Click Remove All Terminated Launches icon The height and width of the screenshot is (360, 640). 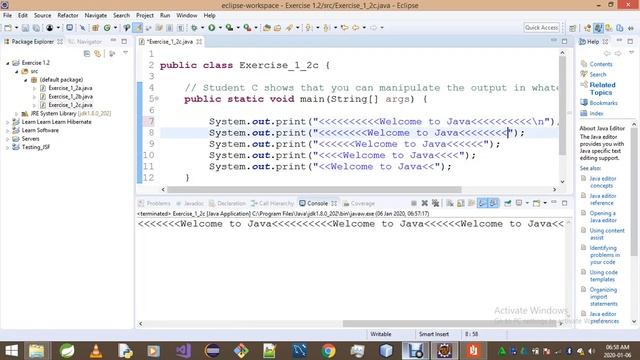point(436,203)
